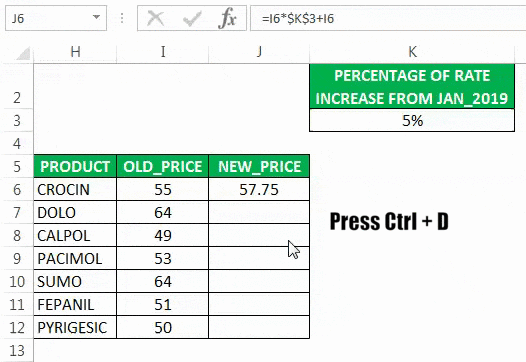Select row 5 header
Screen dimensions: 526x362
click(17, 166)
